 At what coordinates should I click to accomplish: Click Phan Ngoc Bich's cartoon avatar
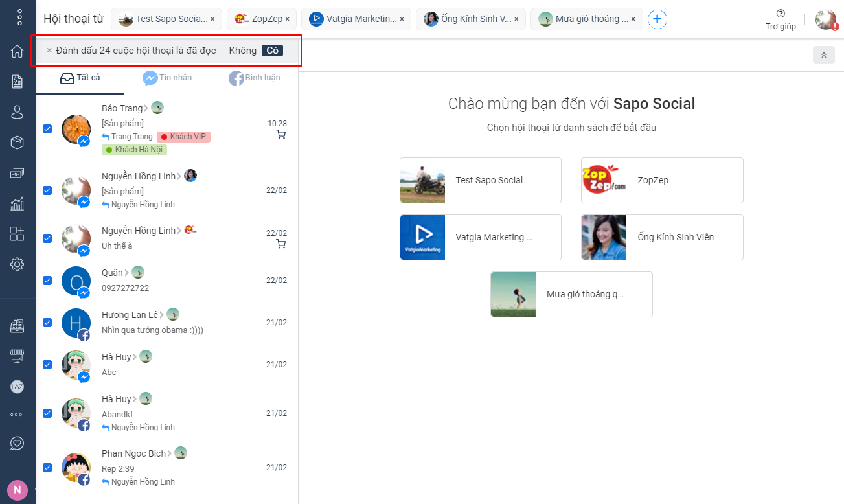(75, 468)
